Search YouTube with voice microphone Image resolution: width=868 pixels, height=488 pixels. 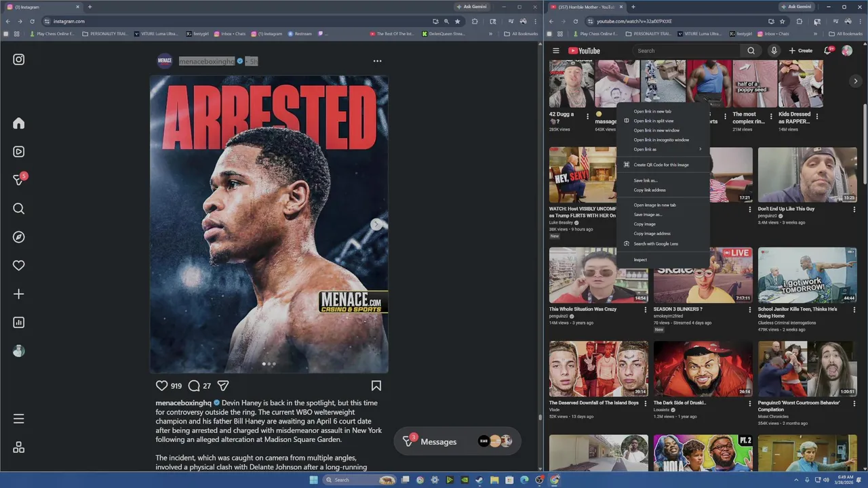pyautogui.click(x=774, y=51)
